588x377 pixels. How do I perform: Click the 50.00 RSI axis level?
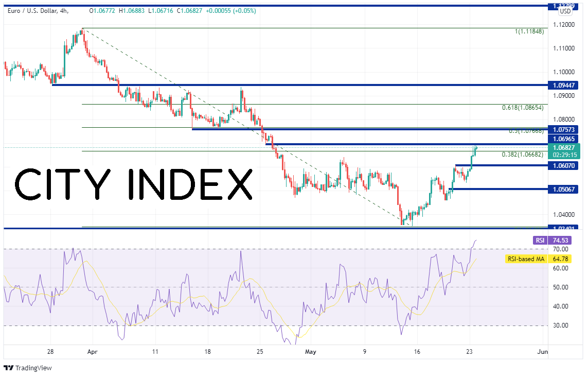coord(561,287)
